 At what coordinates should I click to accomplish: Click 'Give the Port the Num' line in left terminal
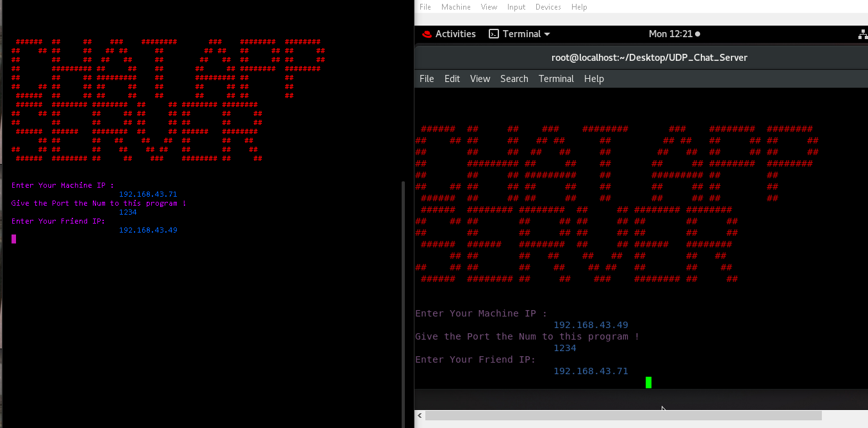[x=99, y=203]
